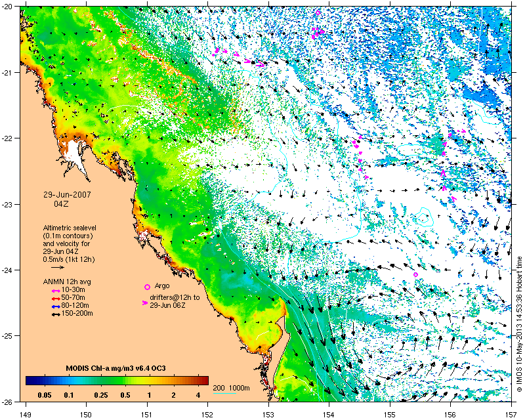Viewport: 525px width, 420px height.
Task: Click the 0.5m/s velocity scale arrow
Action: coord(58,267)
